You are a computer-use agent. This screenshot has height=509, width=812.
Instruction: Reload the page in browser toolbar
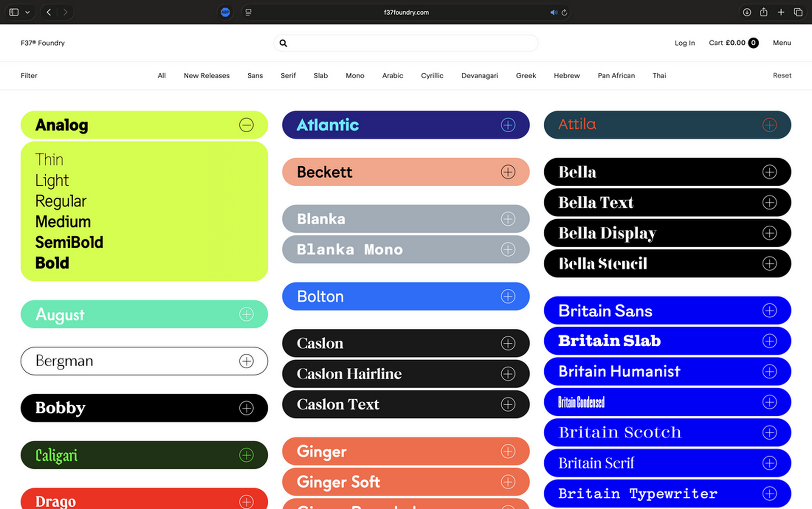(x=564, y=12)
